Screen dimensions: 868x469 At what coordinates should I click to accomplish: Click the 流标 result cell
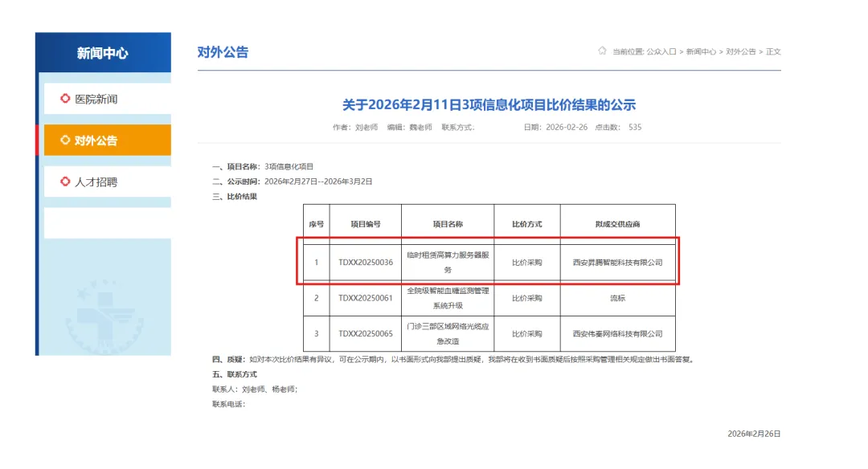point(618,298)
